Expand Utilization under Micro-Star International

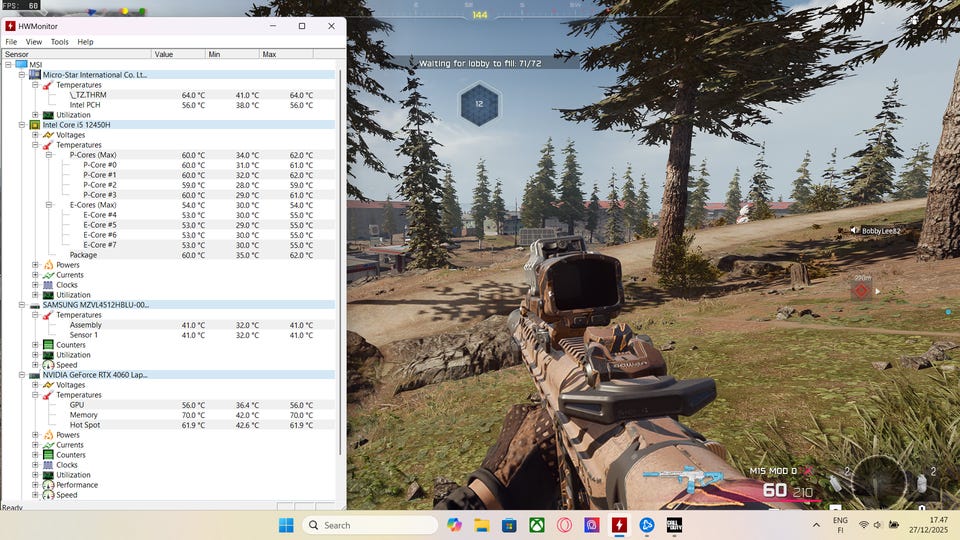click(x=36, y=114)
